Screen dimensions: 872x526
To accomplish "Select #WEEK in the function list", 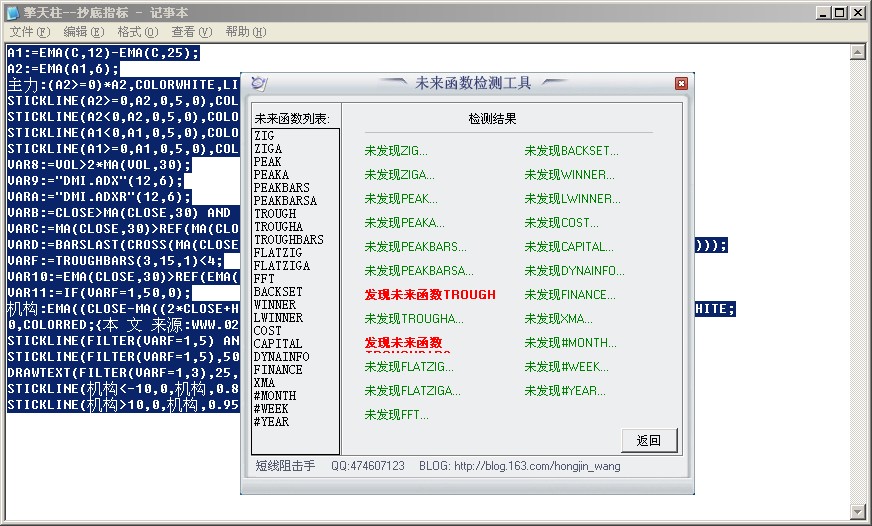I will click(271, 409).
